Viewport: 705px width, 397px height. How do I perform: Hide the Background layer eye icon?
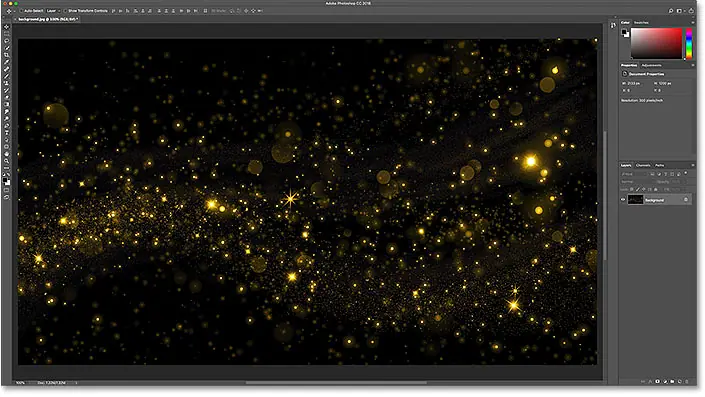click(623, 200)
